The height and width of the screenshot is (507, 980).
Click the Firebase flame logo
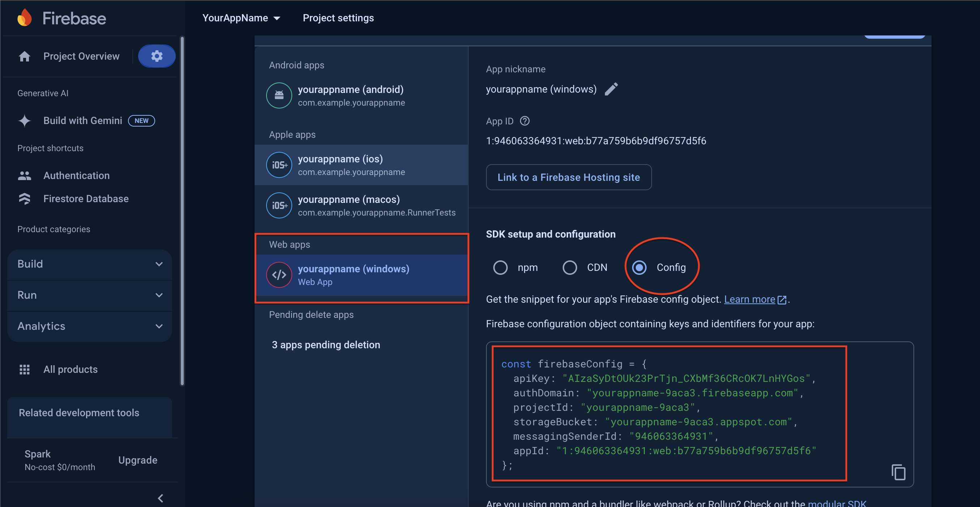coord(25,18)
